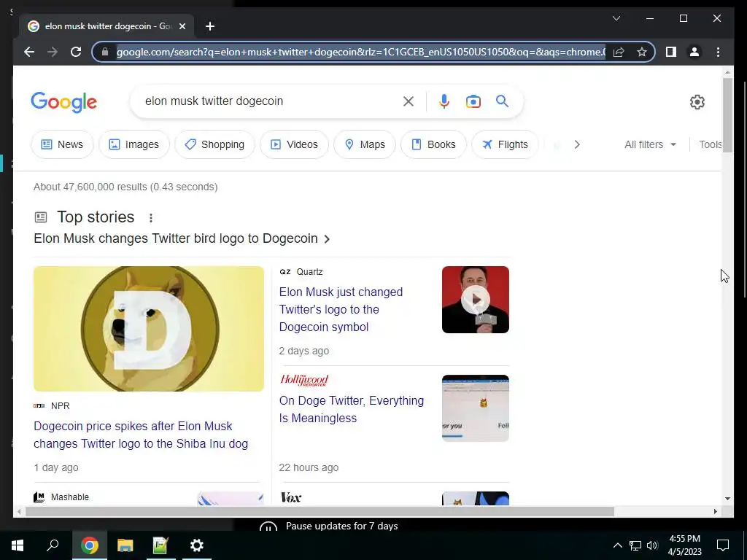Filter results by News
747x560 pixels.
click(63, 144)
